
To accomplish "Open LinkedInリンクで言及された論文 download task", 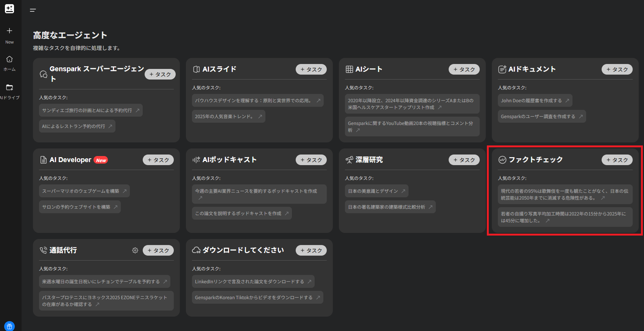I will tap(253, 281).
